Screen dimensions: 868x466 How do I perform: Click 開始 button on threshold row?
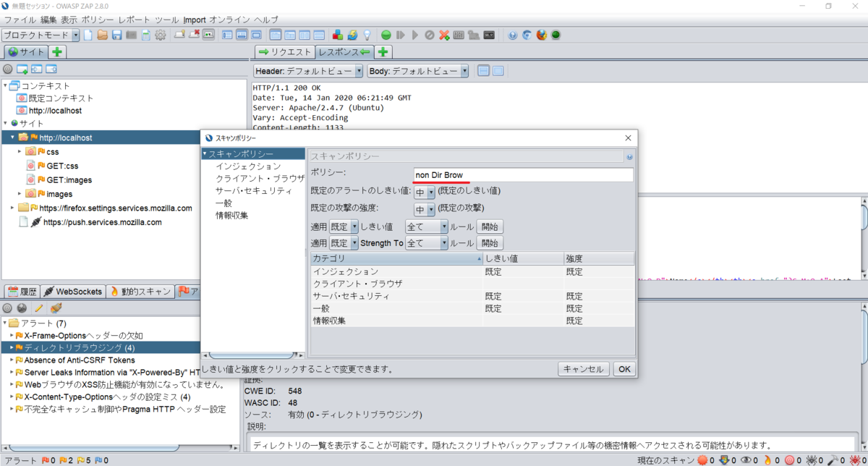coord(490,226)
